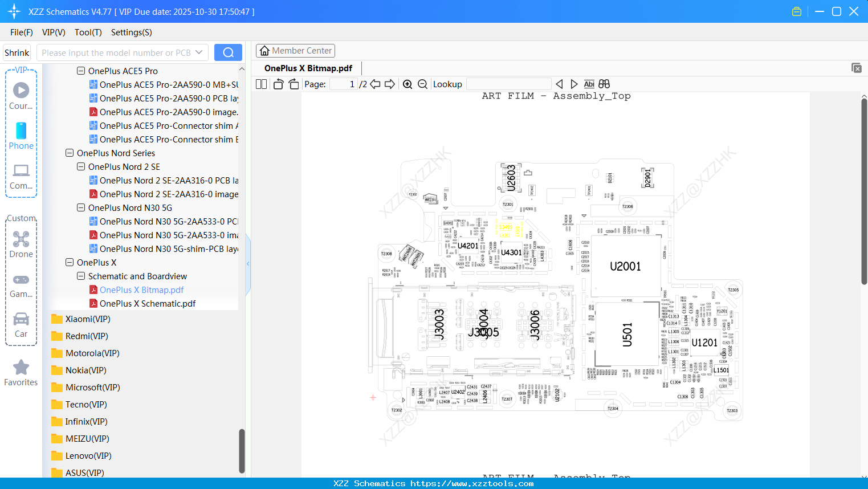Open ASUS(VIP) folder
868x489 pixels.
78,472
